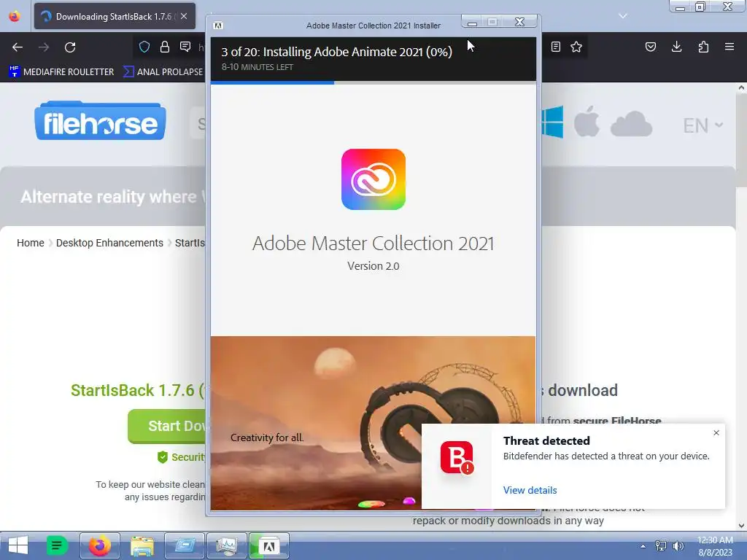Viewport: 747px width, 560px height.
Task: Switch to Firefox in the taskbar
Action: [99, 545]
